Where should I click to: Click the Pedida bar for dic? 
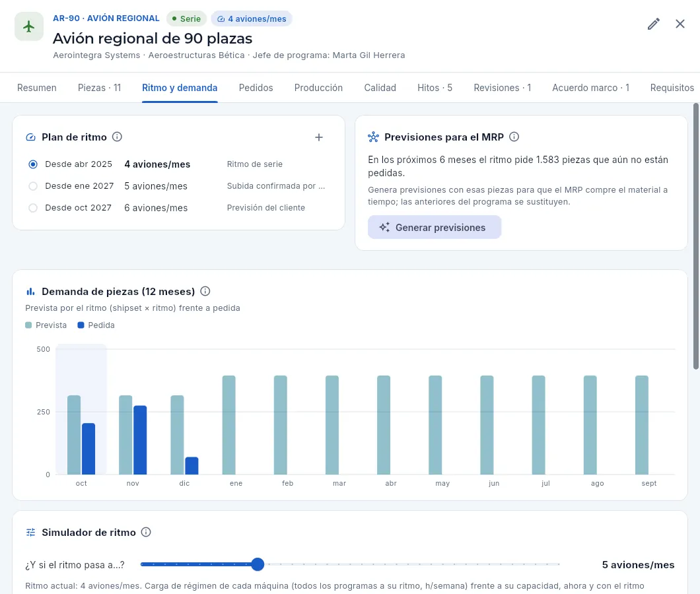tap(192, 466)
